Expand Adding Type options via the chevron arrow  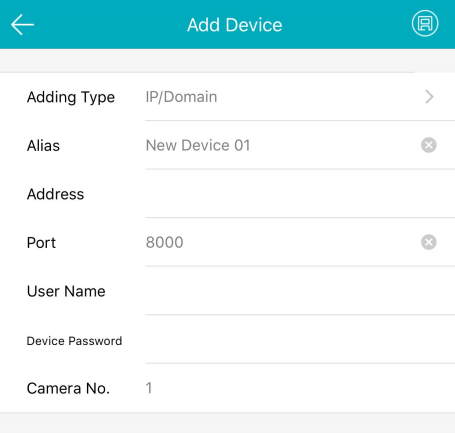coord(429,97)
